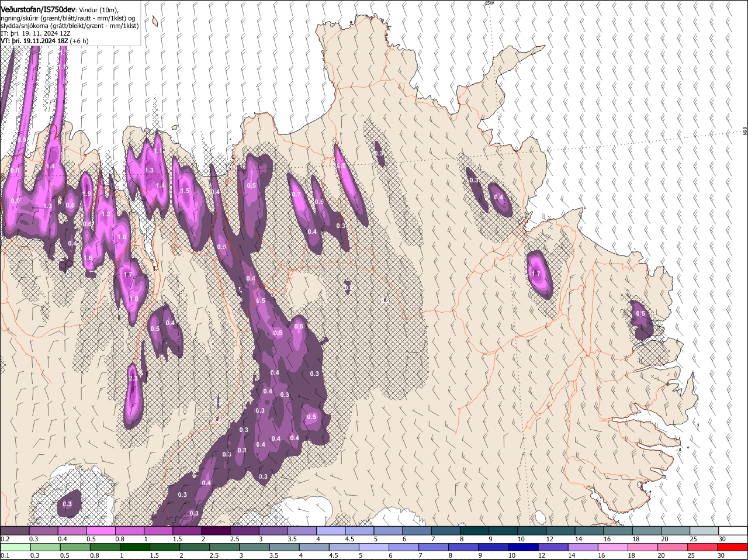Click the '1.2' precipitation value on the map

tap(106, 215)
